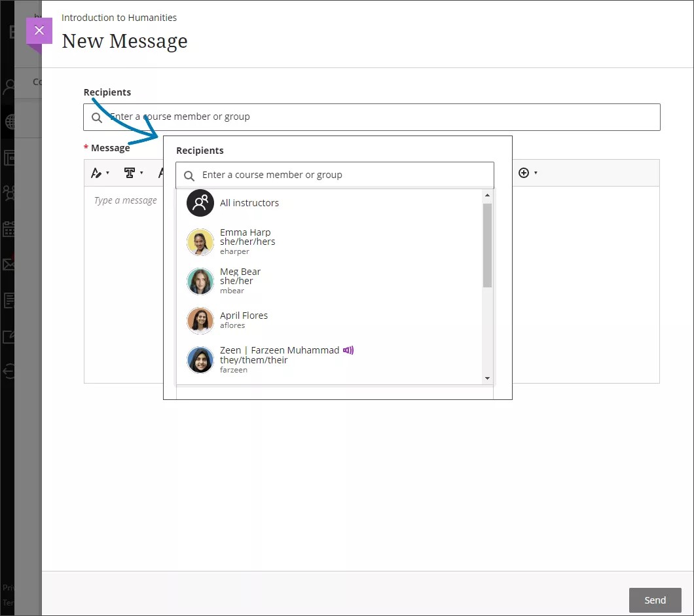Click the pronunciation audio icon beside Farzeen Muhammad
This screenshot has height=616, width=694.
click(x=348, y=350)
